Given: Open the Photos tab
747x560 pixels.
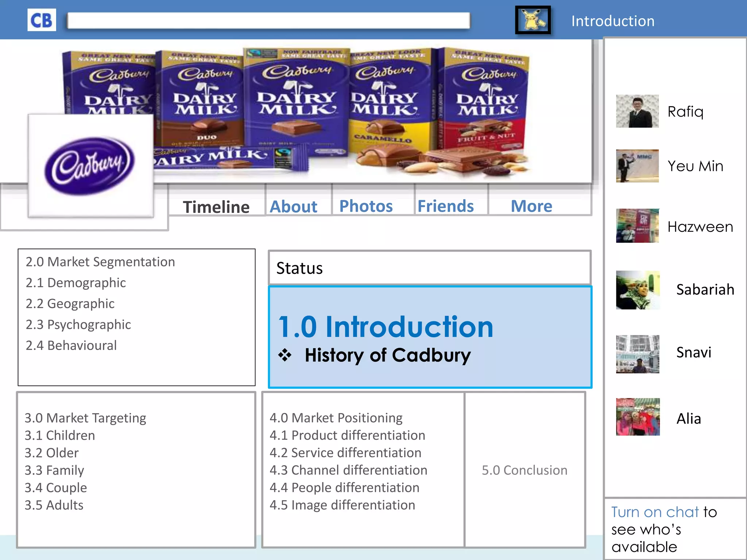Looking at the screenshot, I should tap(366, 206).
